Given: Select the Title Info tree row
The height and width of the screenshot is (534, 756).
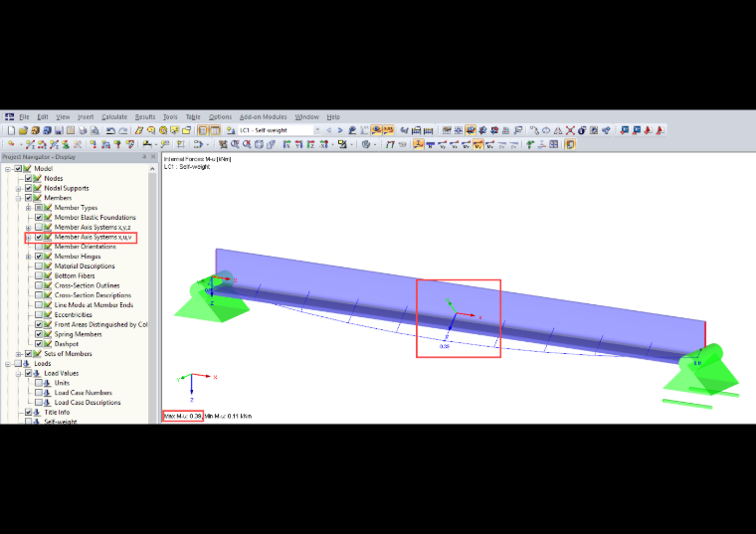Looking at the screenshot, I should pyautogui.click(x=57, y=412).
